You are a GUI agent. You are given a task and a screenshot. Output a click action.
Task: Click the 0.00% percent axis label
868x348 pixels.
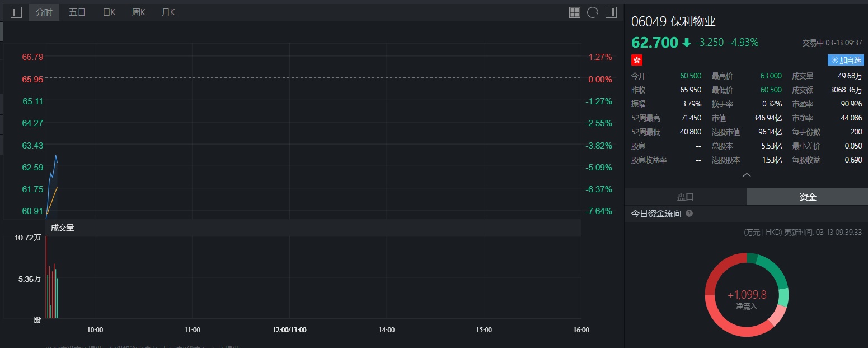click(x=600, y=79)
